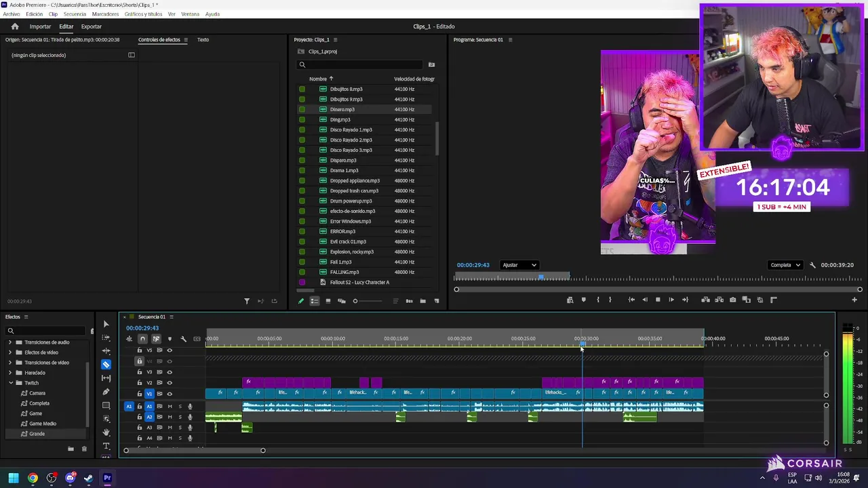
Task: Open timeline display settings wrench
Action: 183,339
